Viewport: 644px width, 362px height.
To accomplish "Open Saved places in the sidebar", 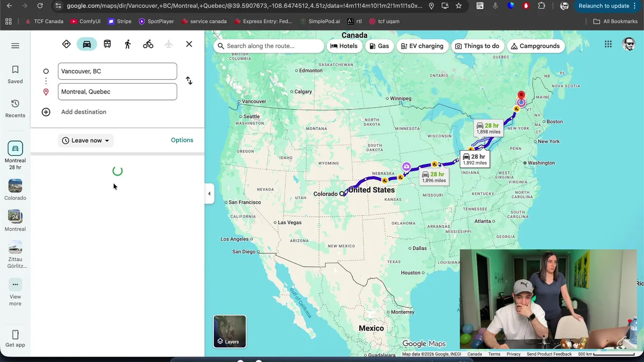I will coord(15,74).
